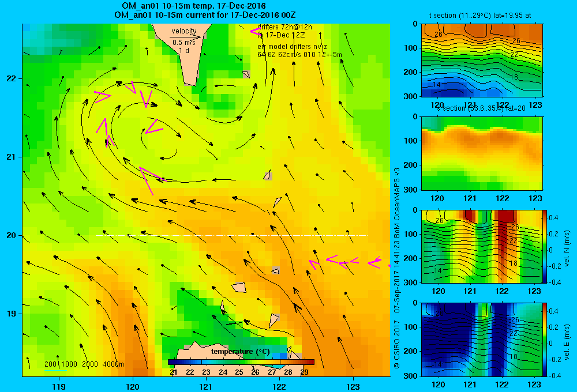
Task: Click the 100 depth label of temperature section
Action: 410,48
